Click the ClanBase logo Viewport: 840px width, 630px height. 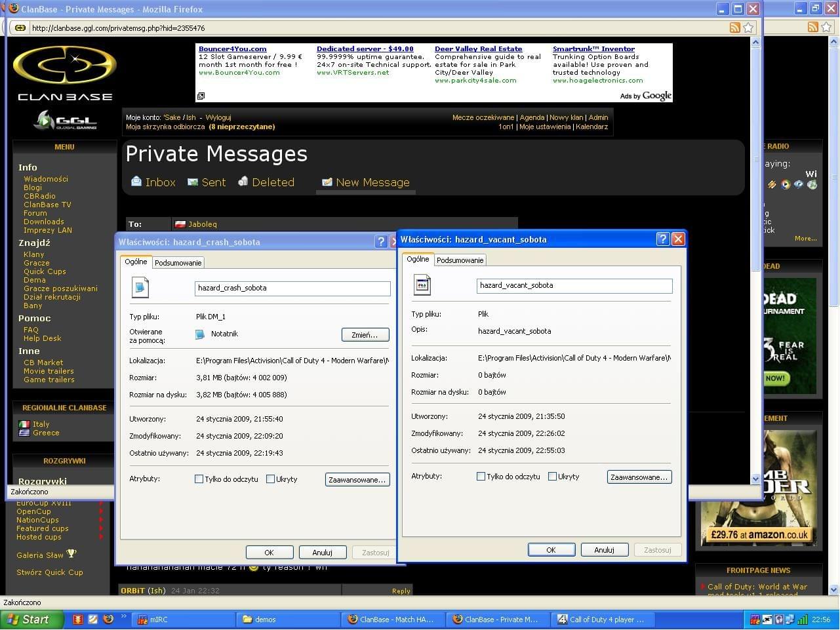[x=65, y=73]
